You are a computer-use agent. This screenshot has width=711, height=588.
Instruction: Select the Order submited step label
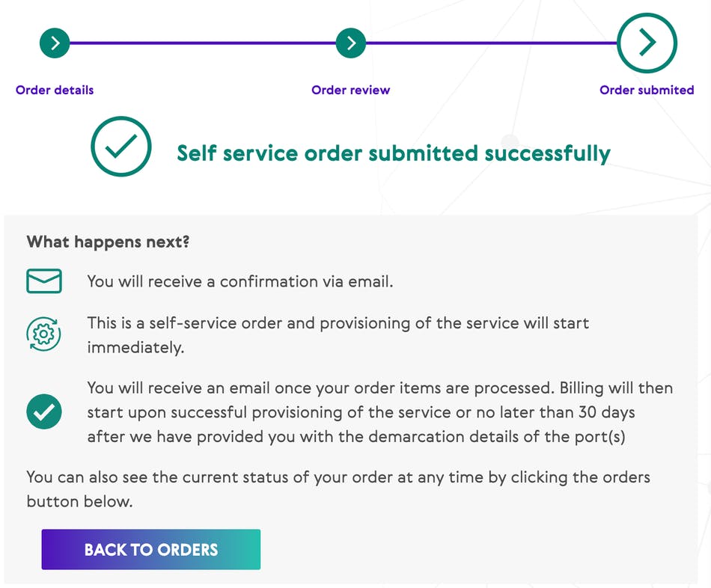[647, 90]
